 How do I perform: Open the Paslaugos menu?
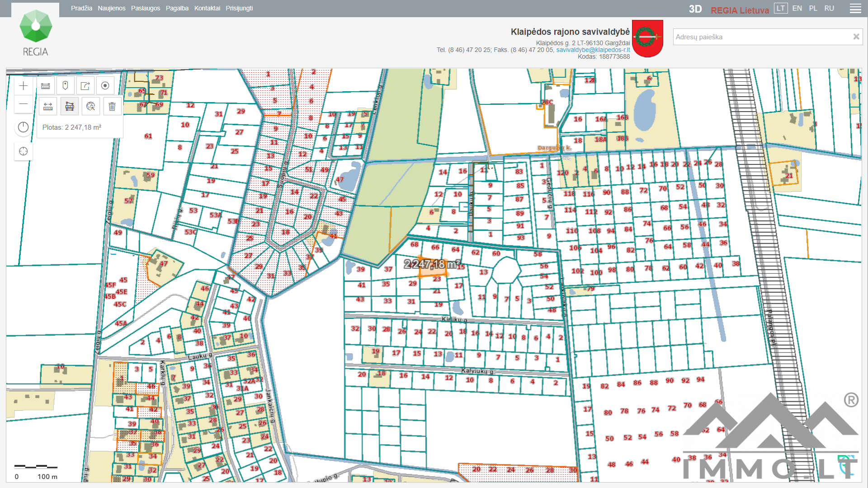(x=146, y=9)
